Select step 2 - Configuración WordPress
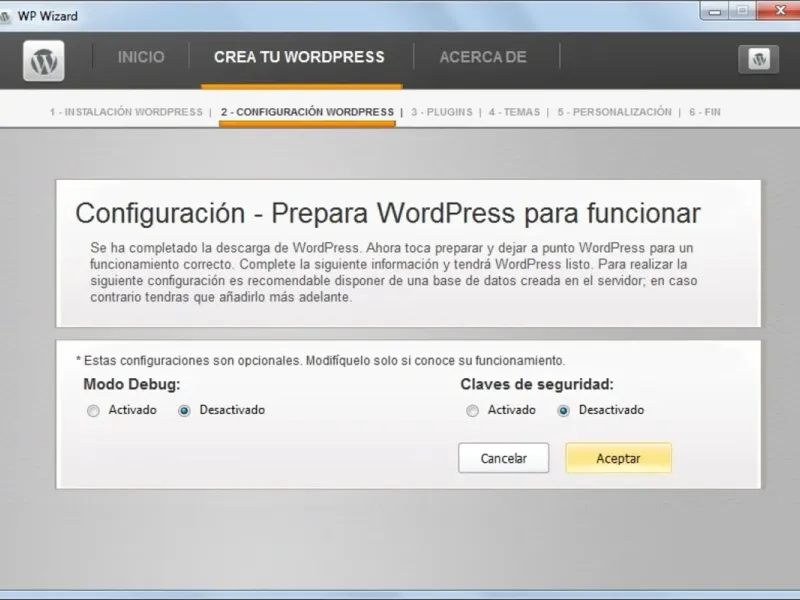Screen dimensions: 800x600 click(x=307, y=112)
